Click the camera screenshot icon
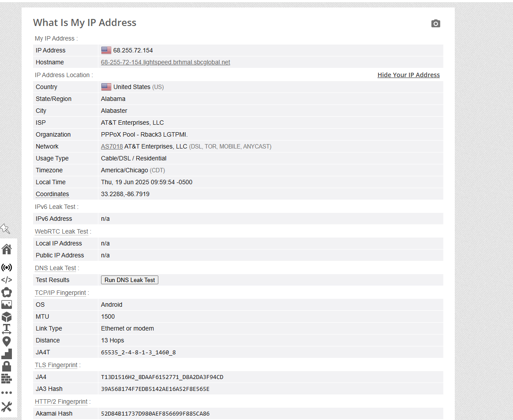513x420 pixels. coord(435,23)
